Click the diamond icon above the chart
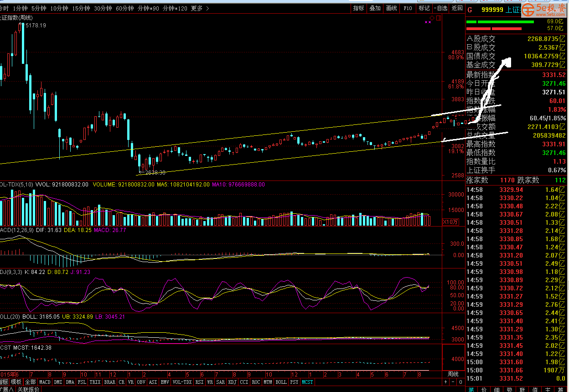 click(432, 17)
